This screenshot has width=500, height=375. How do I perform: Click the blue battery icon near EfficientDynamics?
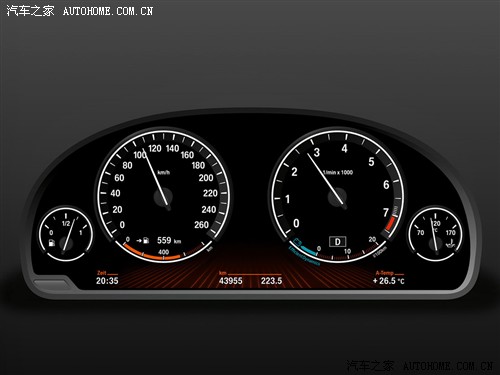[298, 242]
